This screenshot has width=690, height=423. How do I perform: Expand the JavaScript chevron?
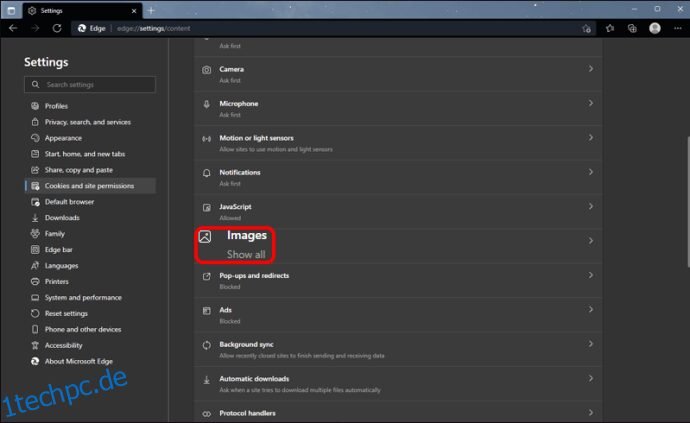tap(591, 206)
